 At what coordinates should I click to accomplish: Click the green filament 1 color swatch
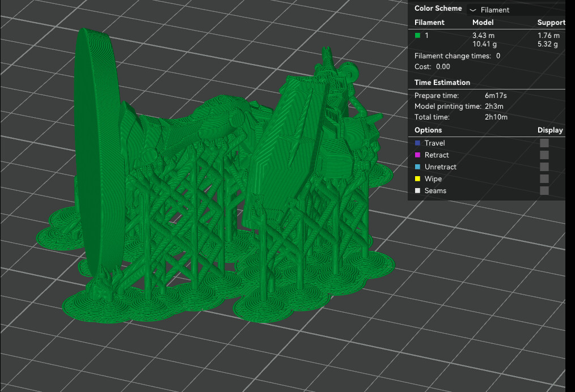[417, 36]
